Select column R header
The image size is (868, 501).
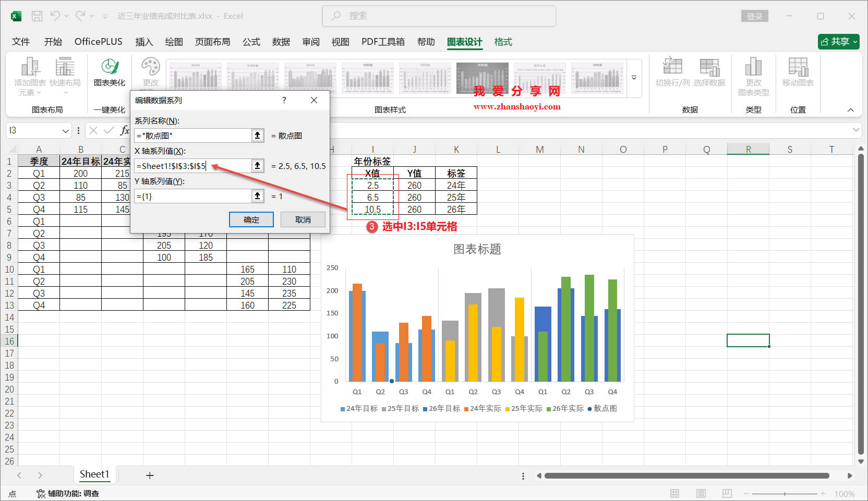click(x=748, y=150)
